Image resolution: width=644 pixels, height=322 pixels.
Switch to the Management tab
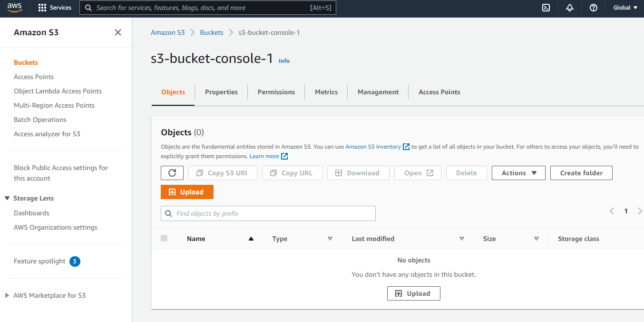378,92
